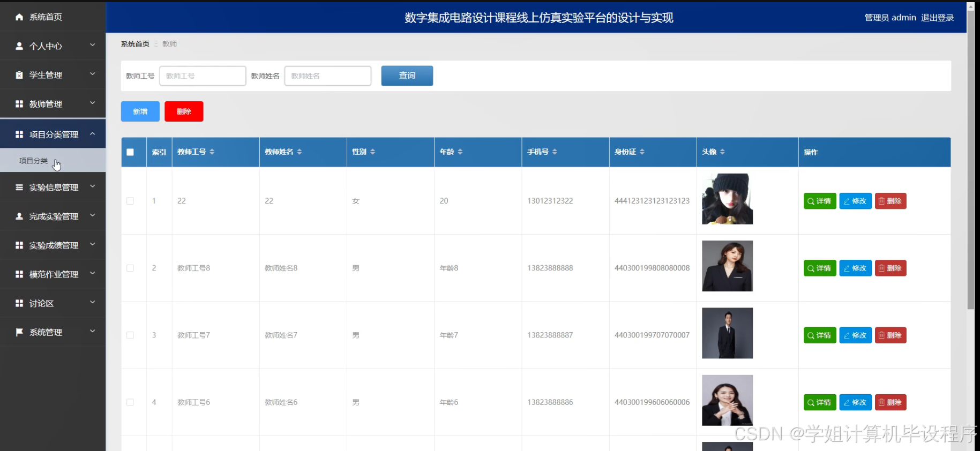This screenshot has height=451, width=980.
Task: Open the 讨论区 sidebar menu
Action: click(x=53, y=303)
